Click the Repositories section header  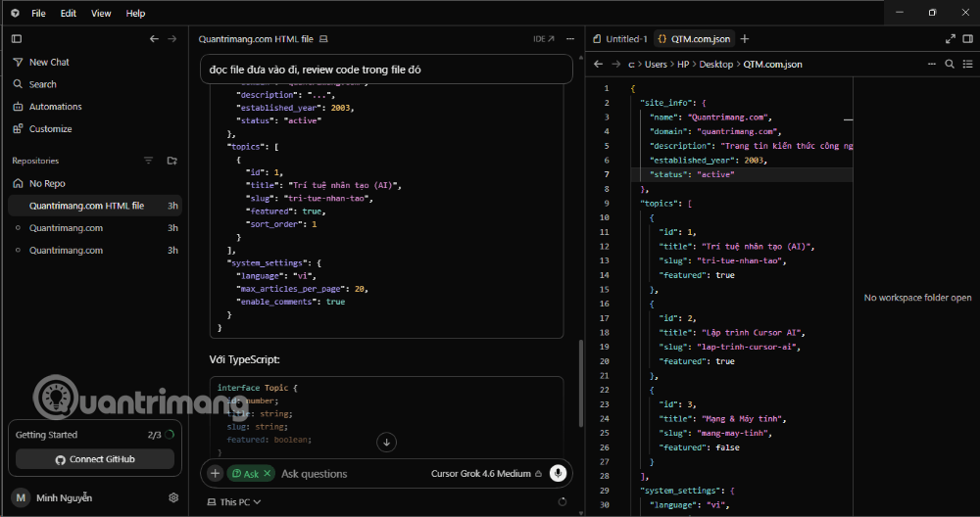tap(35, 161)
